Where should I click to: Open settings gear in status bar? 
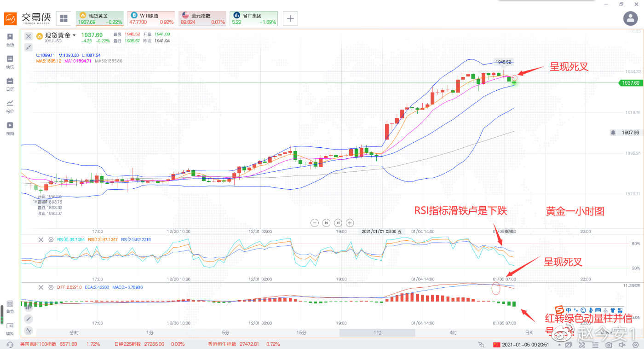click(x=634, y=344)
